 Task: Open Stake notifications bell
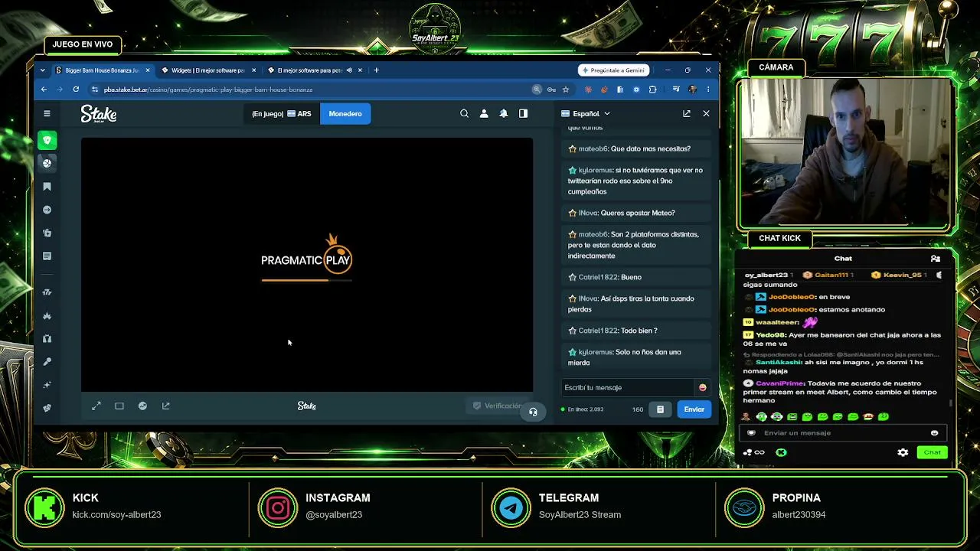point(503,114)
